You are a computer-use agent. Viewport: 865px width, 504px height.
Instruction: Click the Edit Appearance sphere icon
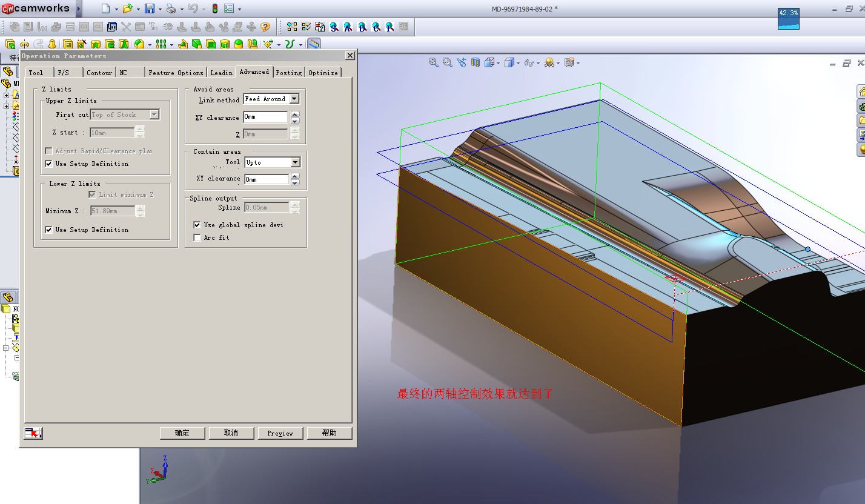tap(549, 62)
